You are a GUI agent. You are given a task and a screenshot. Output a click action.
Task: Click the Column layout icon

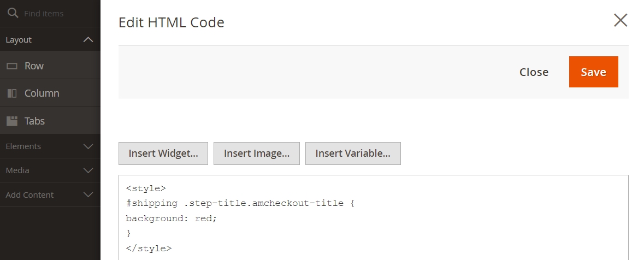[x=12, y=93]
